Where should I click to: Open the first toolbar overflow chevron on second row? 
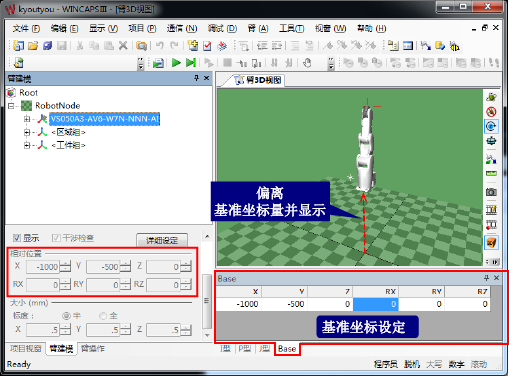coord(141,63)
